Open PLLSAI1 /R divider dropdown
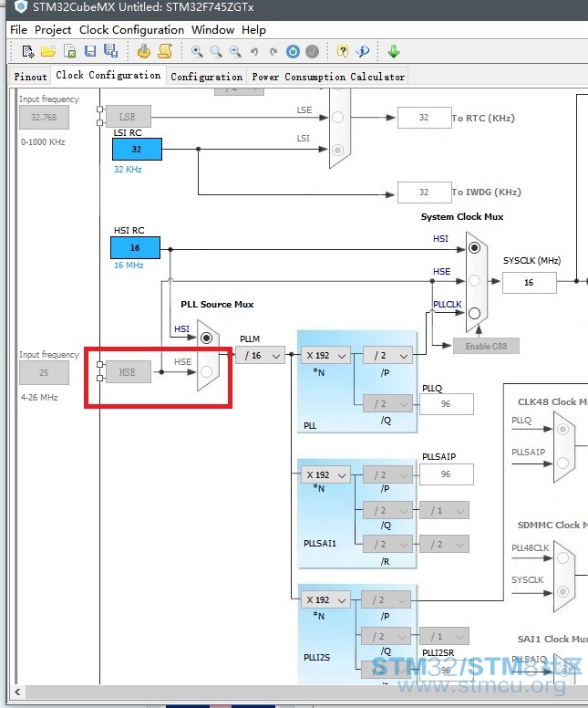 388,544
